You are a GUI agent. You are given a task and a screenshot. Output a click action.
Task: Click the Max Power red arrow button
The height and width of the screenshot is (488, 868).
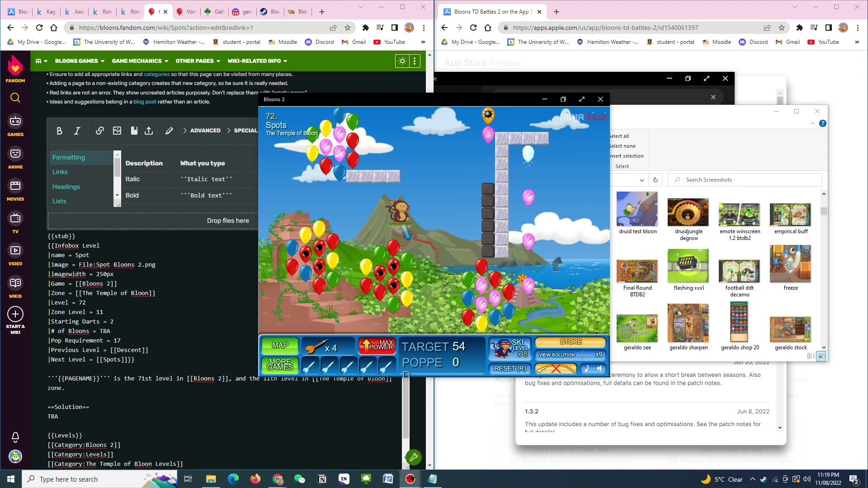[x=377, y=346]
